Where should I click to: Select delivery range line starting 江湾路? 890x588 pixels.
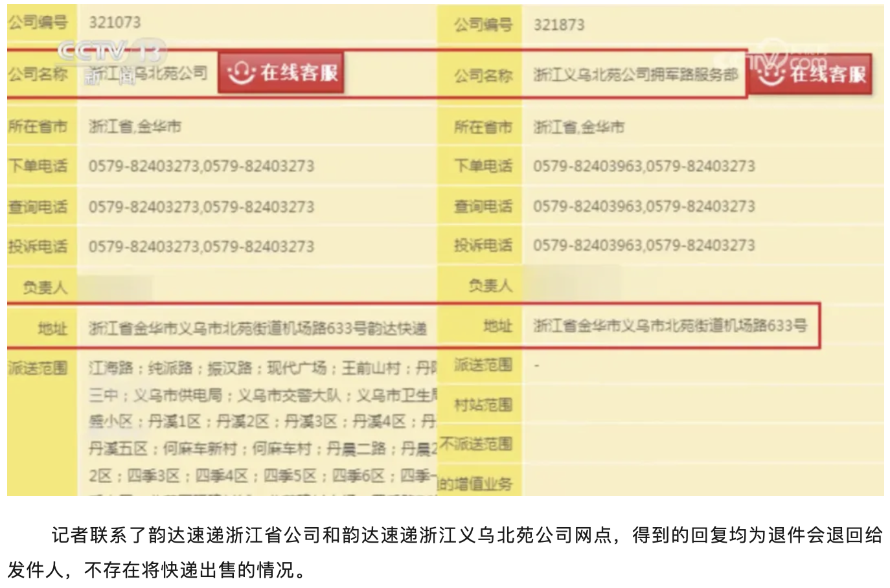263,368
